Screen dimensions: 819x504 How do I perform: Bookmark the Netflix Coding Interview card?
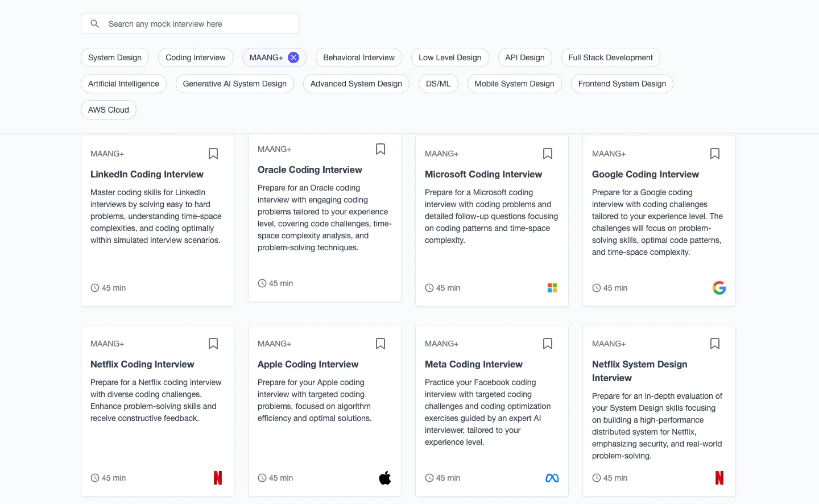click(213, 344)
